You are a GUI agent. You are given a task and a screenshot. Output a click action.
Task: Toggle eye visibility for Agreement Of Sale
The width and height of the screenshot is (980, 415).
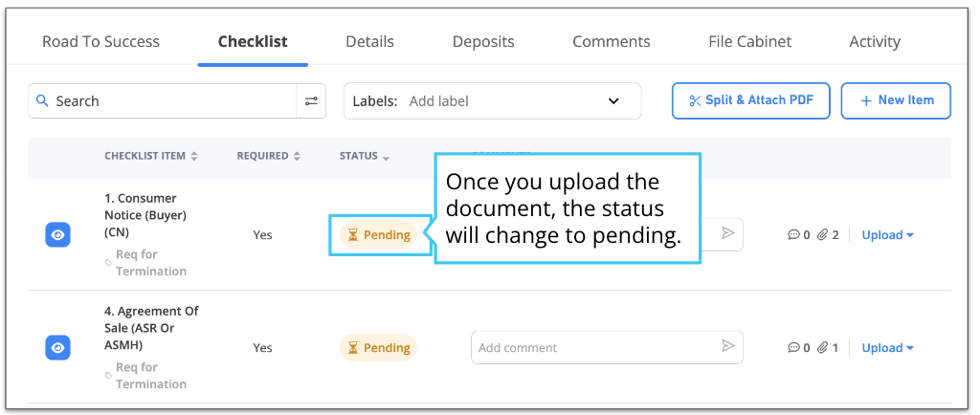pos(57,348)
